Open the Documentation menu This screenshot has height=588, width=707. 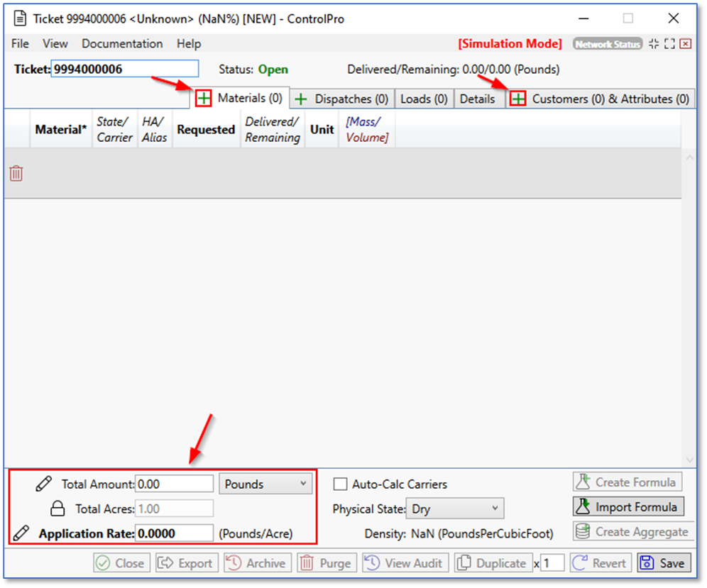pos(121,43)
